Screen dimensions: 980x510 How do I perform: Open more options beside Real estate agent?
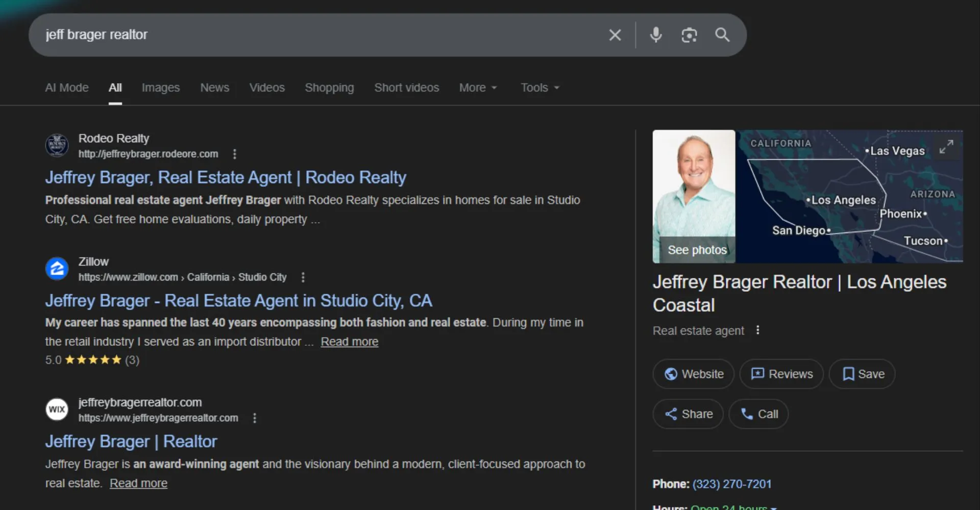[x=757, y=330]
